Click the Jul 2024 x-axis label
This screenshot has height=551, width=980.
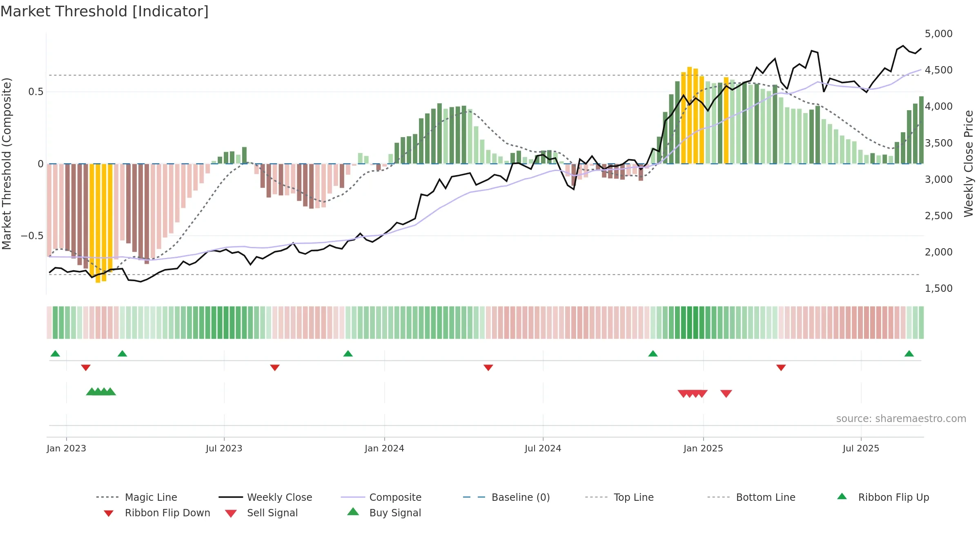pyautogui.click(x=543, y=448)
